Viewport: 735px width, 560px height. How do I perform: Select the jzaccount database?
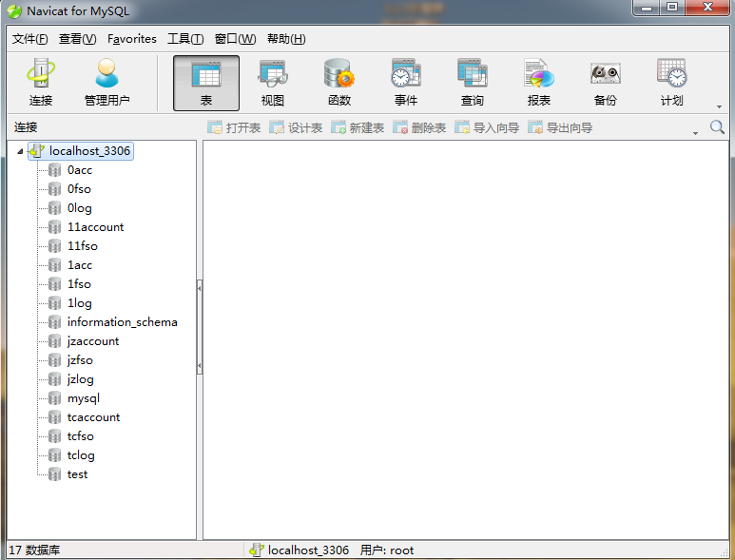click(93, 341)
